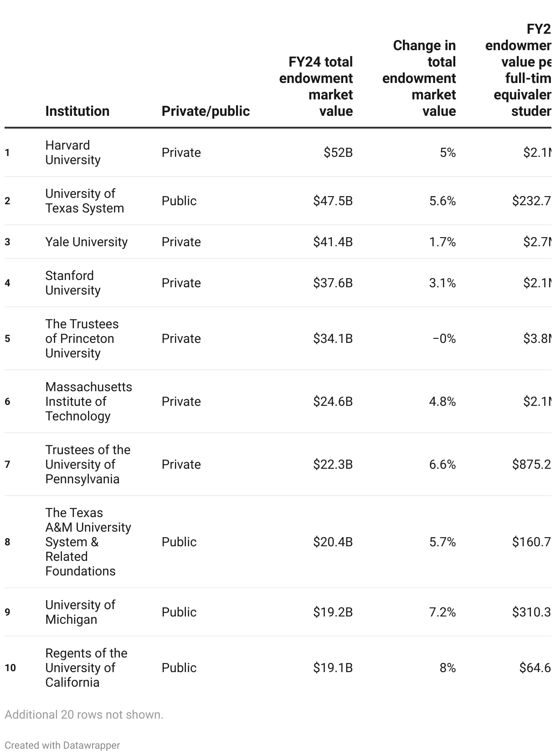Image resolution: width=556 pixels, height=756 pixels.
Task: Click the University of Michigan name
Action: (80, 612)
